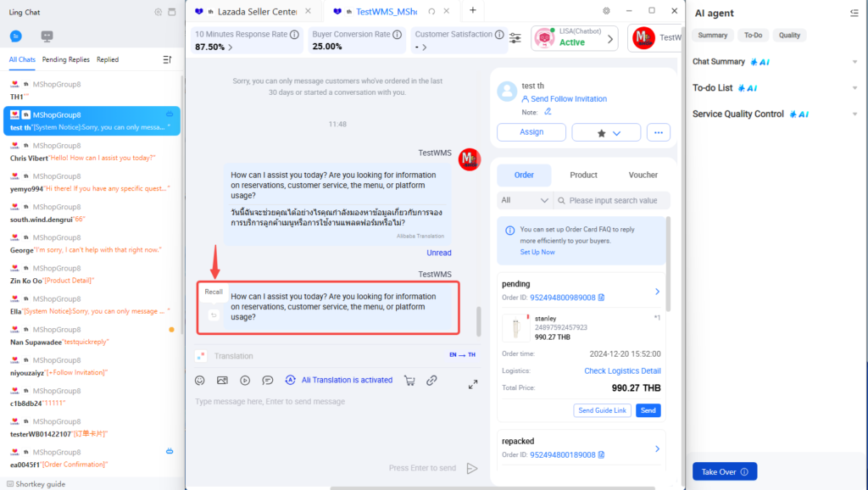Copy order ID 952494800189008
The width and height of the screenshot is (868, 490).
(x=601, y=455)
